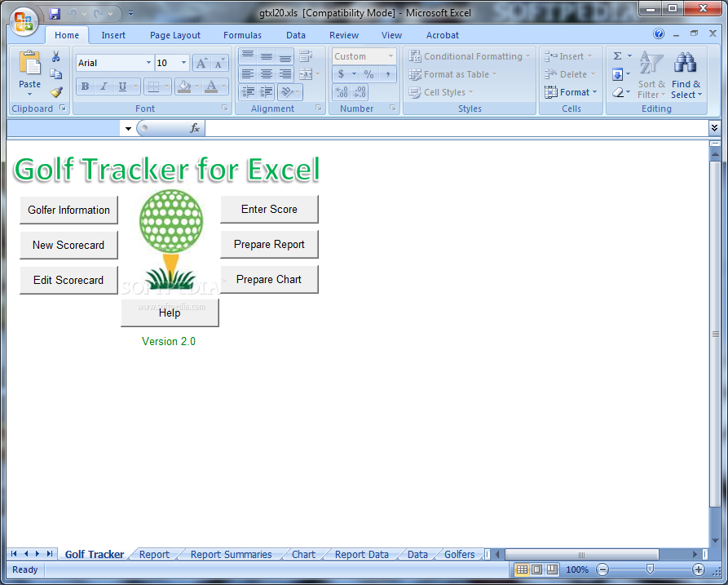Open Microsoft Office Excel Help
The image size is (728, 585).
(659, 33)
